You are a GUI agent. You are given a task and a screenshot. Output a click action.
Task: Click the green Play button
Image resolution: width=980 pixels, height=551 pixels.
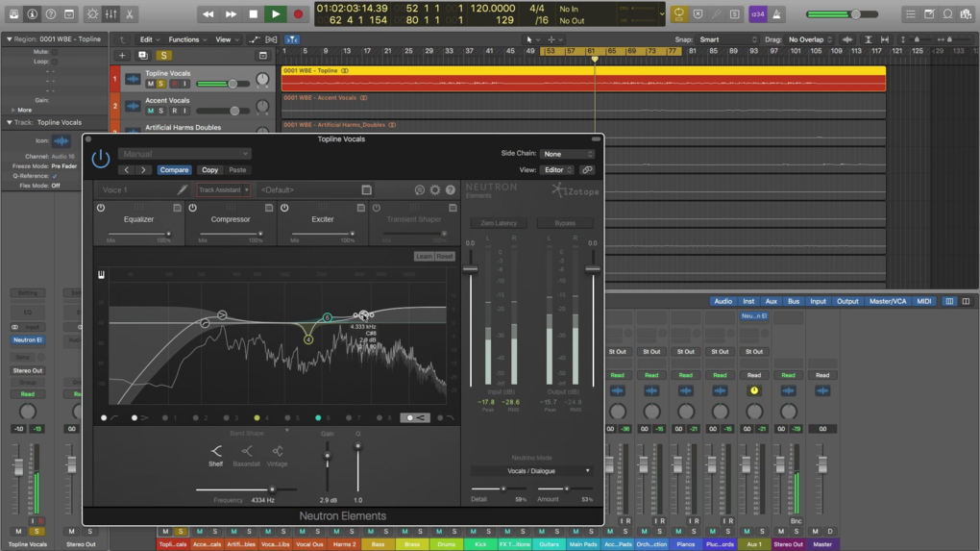276,13
